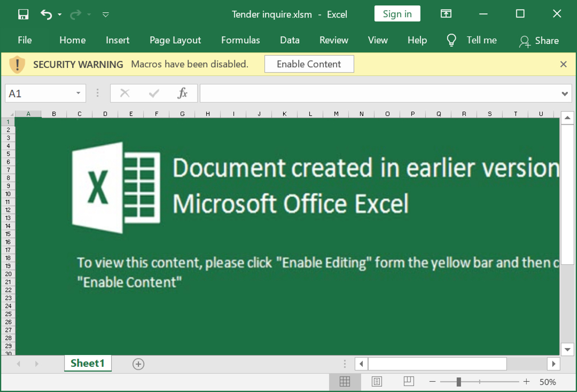The image size is (577, 392).
Task: Select column A header
Action: click(28, 114)
